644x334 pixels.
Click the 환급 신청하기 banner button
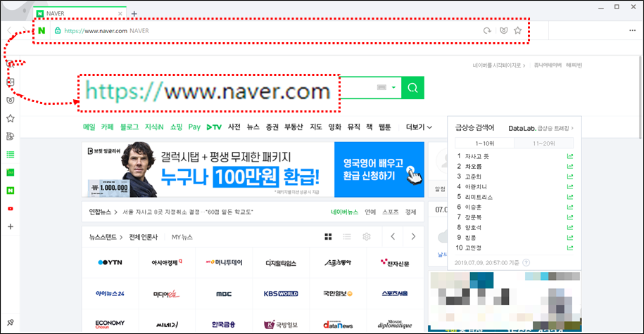pyautogui.click(x=379, y=169)
